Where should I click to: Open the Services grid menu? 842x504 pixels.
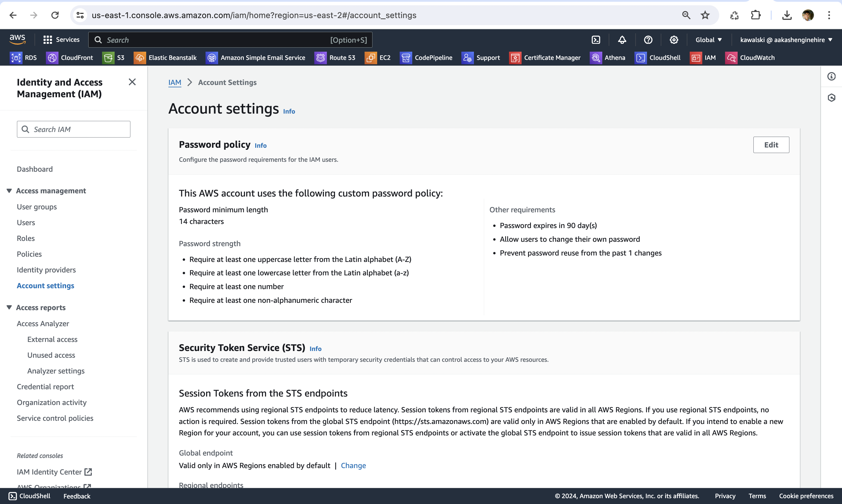click(x=61, y=40)
